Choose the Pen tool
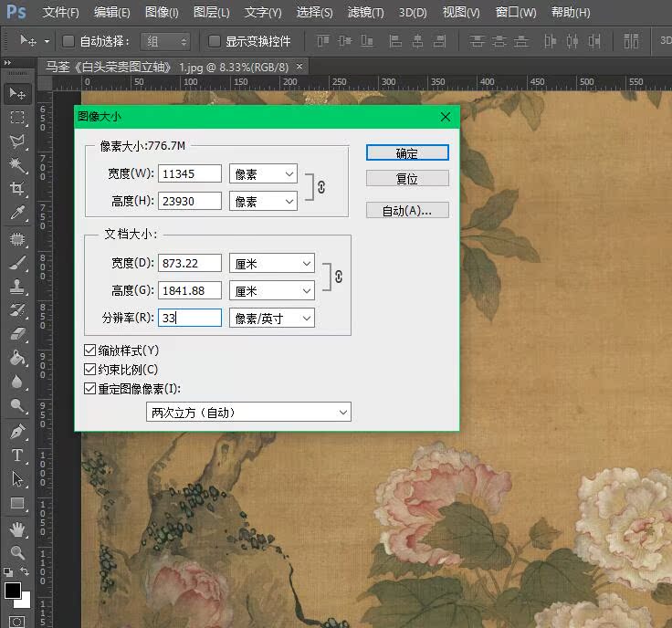 click(x=17, y=431)
